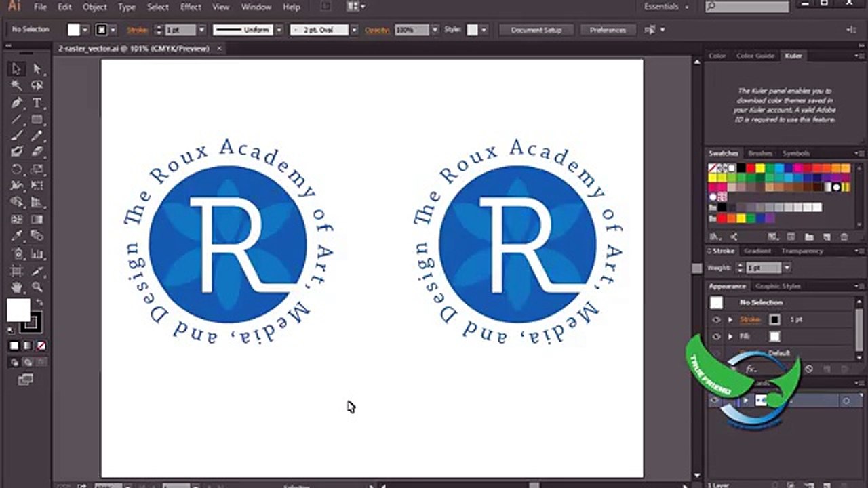868x488 pixels.
Task: Expand the Fill row in Appearance panel
Action: tap(730, 336)
